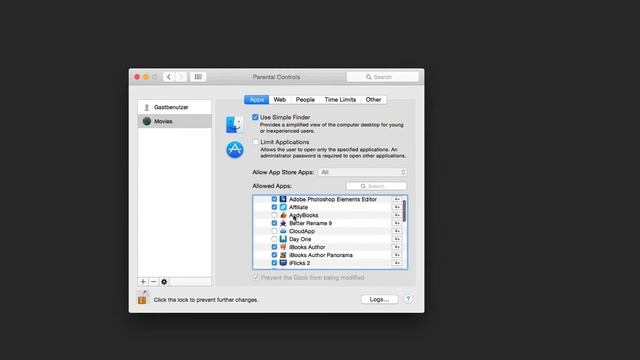Toggle the Use Simple Finder checkbox
Viewport: 640px width, 360px height.
255,117
